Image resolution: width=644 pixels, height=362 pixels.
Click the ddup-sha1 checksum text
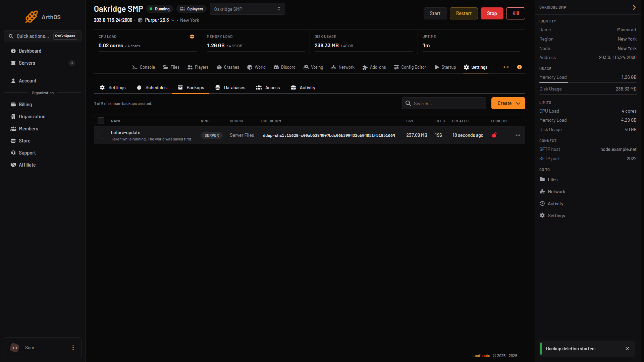pyautogui.click(x=329, y=135)
